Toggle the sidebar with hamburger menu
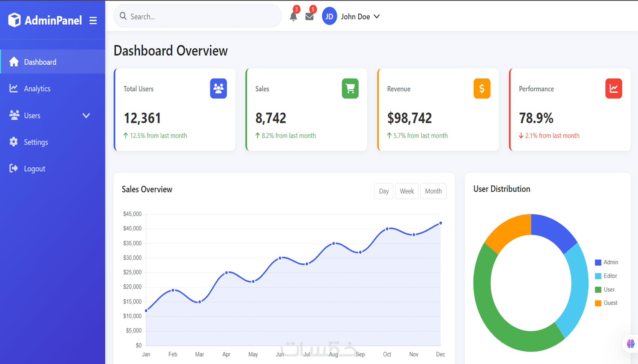 tap(93, 20)
